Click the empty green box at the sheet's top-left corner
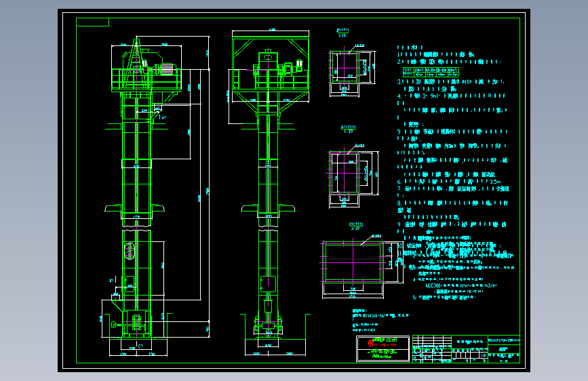The width and height of the screenshot is (588, 381). (93, 22)
